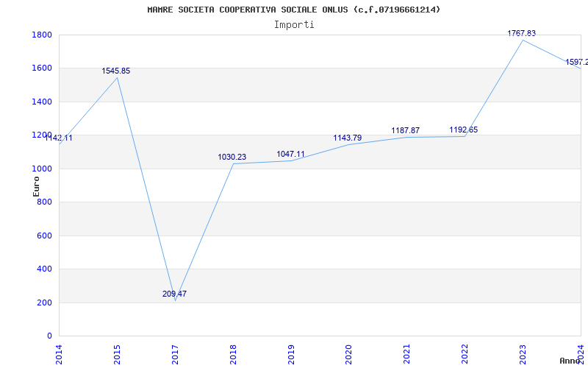Click the 1142.11 data label for 2014
Viewport: 588px width, 368px height.
coord(59,138)
